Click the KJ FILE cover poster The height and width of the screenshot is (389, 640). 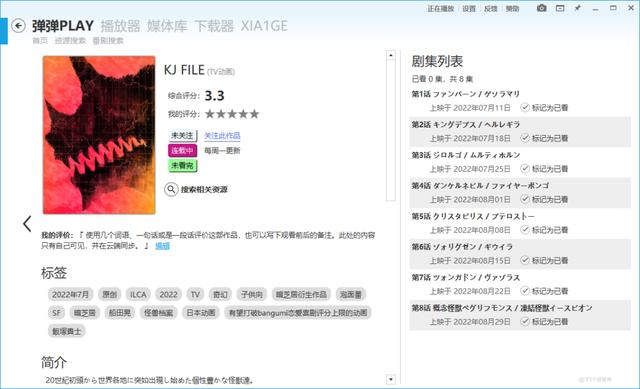tap(99, 135)
